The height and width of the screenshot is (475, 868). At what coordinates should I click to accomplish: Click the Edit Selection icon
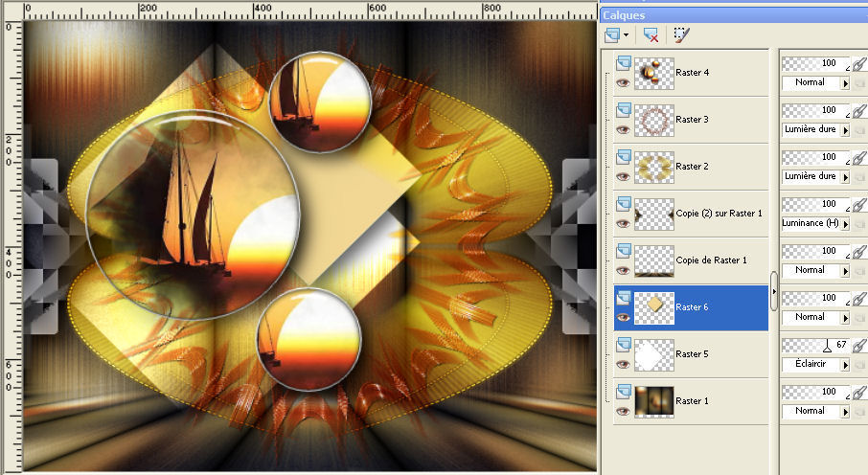pyautogui.click(x=681, y=34)
